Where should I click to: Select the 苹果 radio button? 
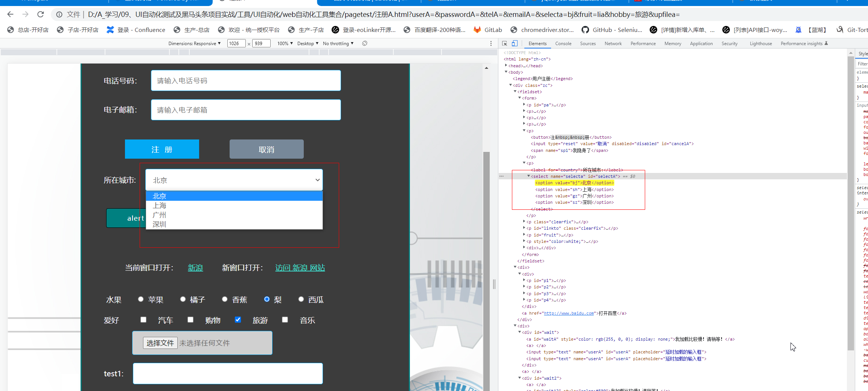click(141, 299)
